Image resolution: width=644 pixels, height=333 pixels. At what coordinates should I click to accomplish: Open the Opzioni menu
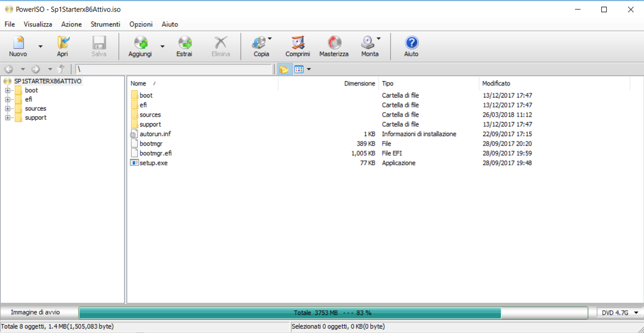tap(141, 24)
